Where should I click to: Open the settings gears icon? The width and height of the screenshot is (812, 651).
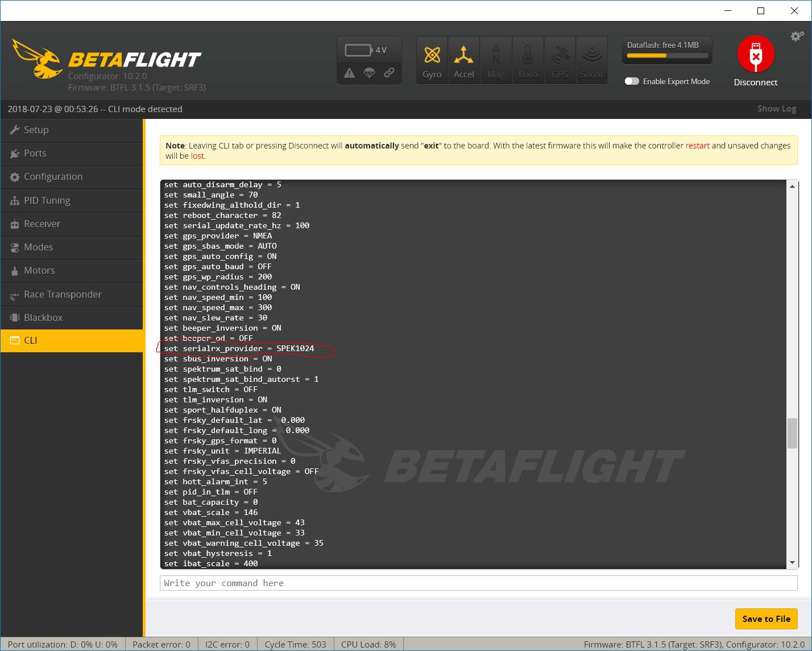tap(797, 36)
